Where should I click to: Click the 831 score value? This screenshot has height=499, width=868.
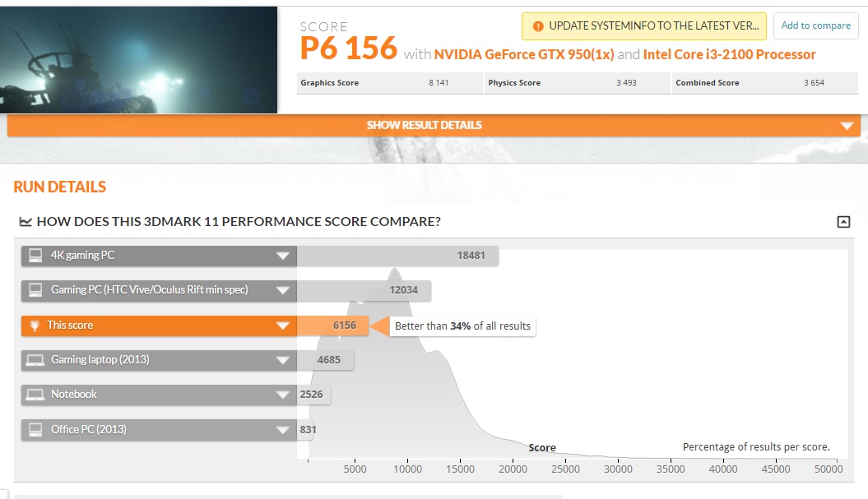[x=308, y=429]
